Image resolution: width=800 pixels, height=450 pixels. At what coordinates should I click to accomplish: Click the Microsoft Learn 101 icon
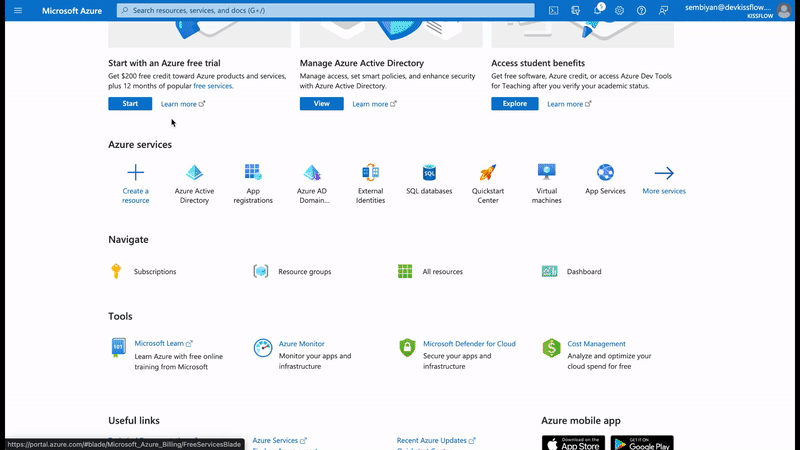coord(118,347)
